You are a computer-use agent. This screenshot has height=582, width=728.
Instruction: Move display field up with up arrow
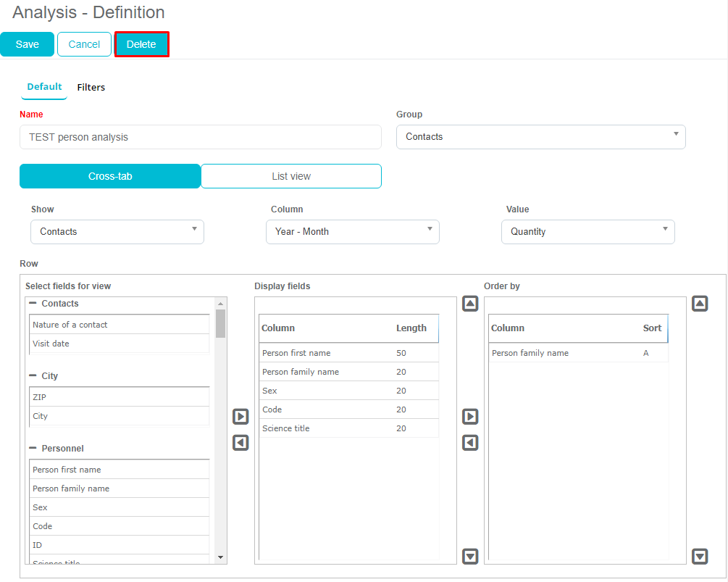click(x=470, y=304)
